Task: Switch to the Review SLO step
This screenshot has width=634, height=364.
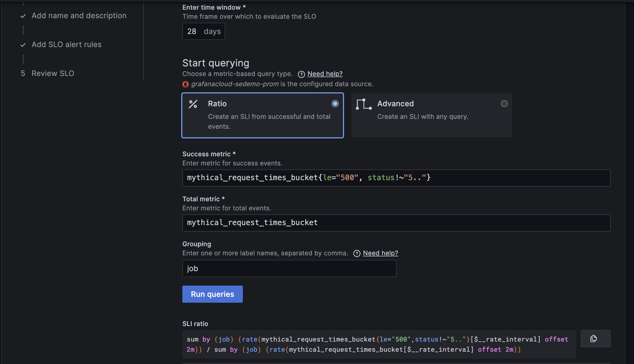Action: pos(53,73)
